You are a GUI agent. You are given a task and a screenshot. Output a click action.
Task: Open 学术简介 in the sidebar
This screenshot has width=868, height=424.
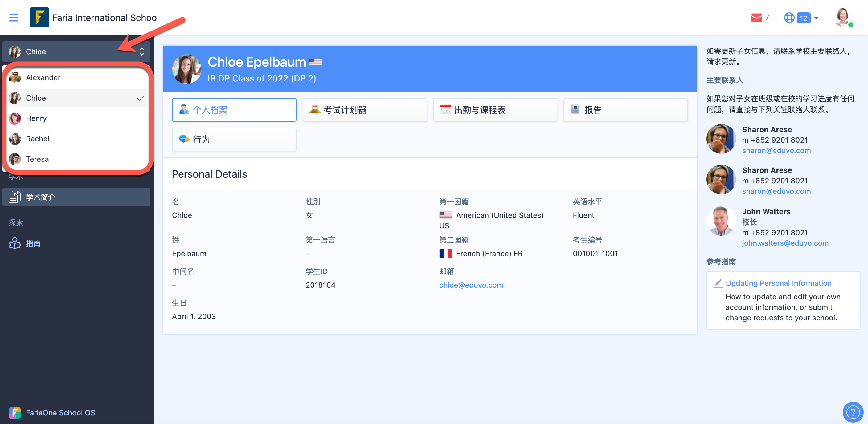tap(76, 197)
